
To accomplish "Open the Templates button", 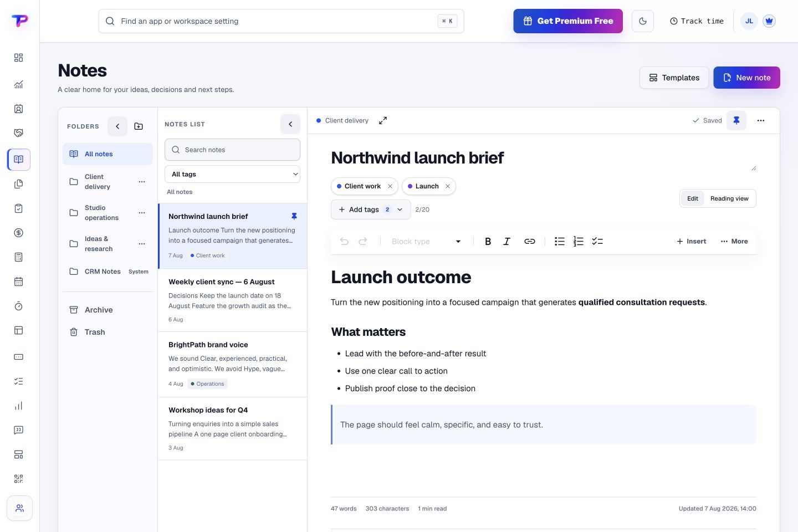I will pyautogui.click(x=674, y=78).
